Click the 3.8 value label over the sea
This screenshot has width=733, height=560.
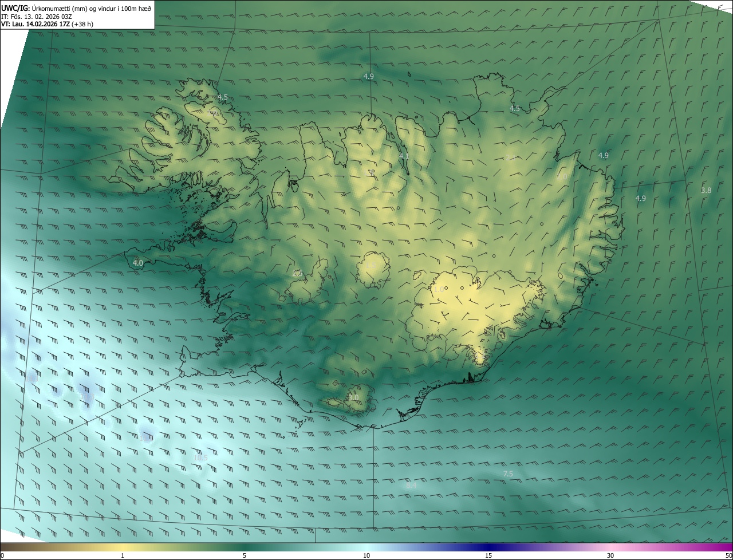pyautogui.click(x=706, y=191)
